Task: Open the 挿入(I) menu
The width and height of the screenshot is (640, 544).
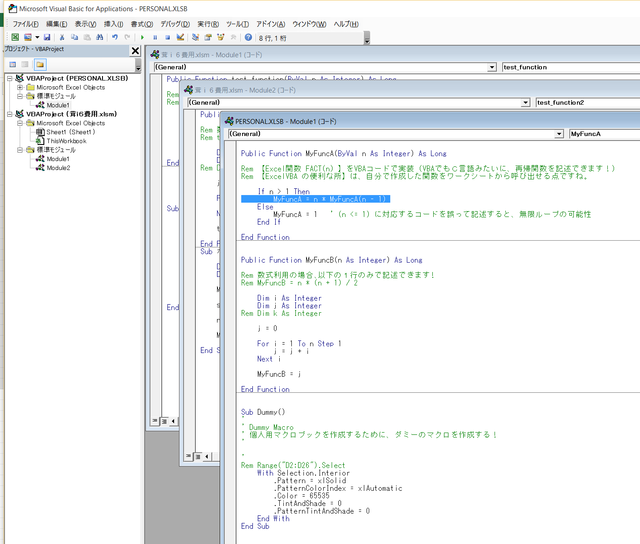Action: (x=113, y=24)
